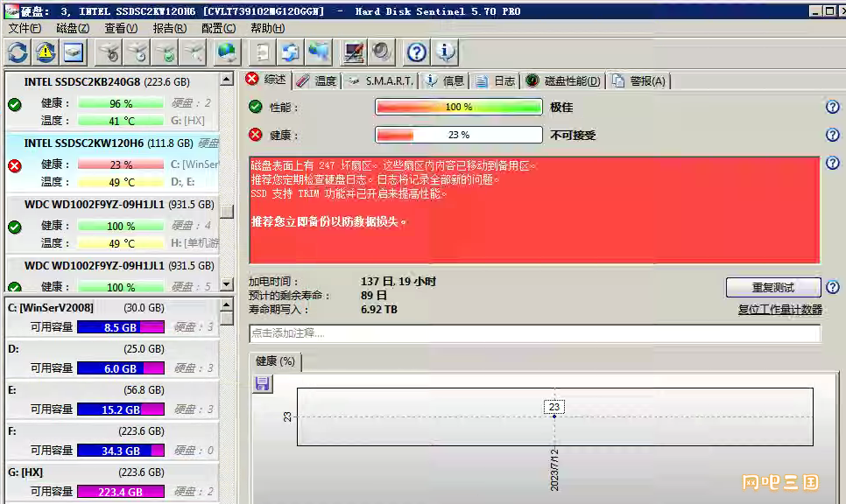Click the red error icon of INTEL SSDSC2KW120H6
The image size is (846, 504).
pyautogui.click(x=15, y=165)
